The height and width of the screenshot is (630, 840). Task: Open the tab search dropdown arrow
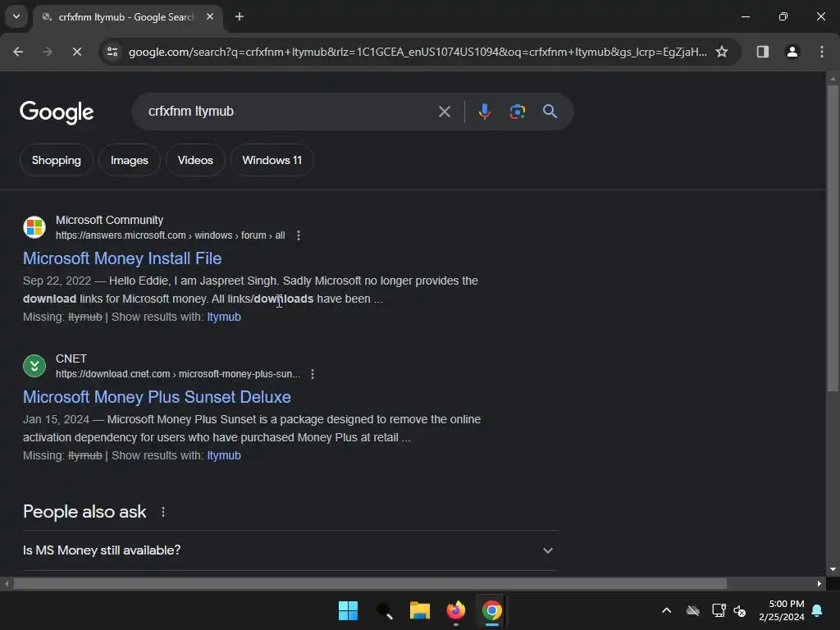pos(16,16)
